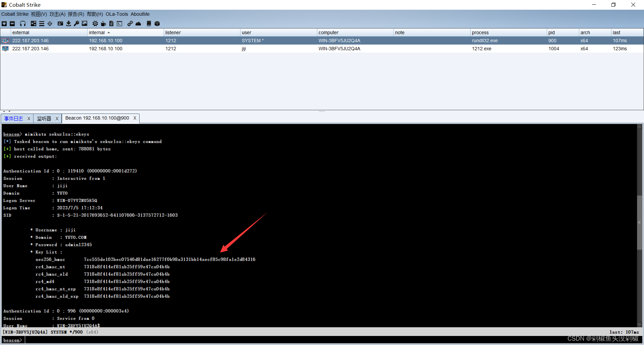This screenshot has width=644, height=345.
Task: Click the document icon for Office macro
Action: tap(111, 23)
